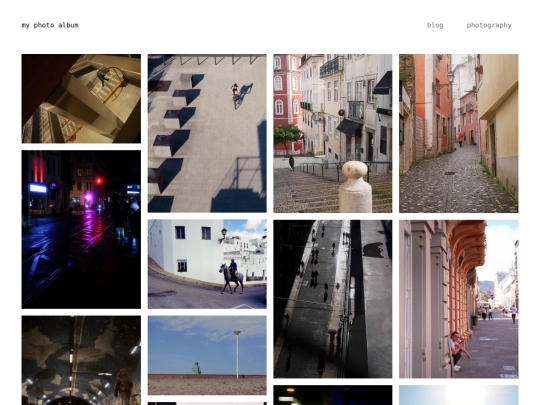Open the bright sun glare photo

[x=459, y=395]
